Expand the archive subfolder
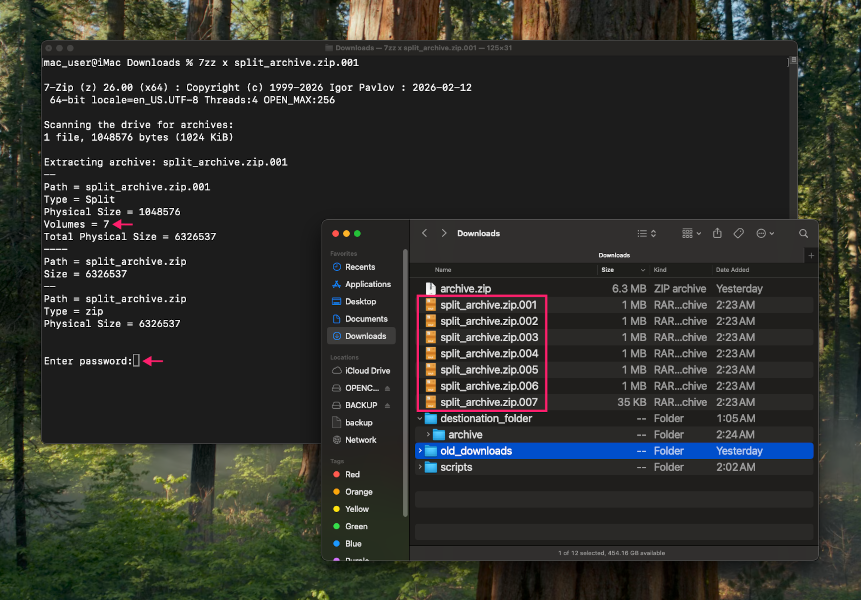Screen dimensions: 861x600 point(428,435)
